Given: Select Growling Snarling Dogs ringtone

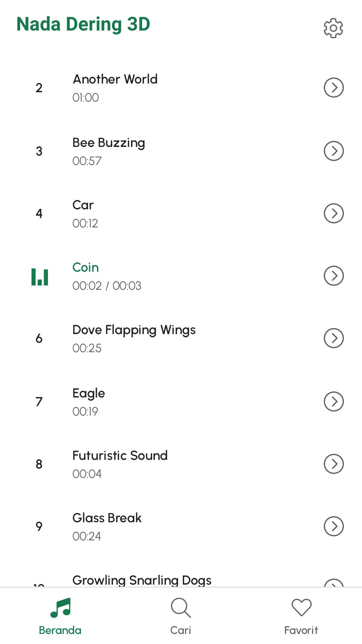Looking at the screenshot, I should pyautogui.click(x=142, y=580).
